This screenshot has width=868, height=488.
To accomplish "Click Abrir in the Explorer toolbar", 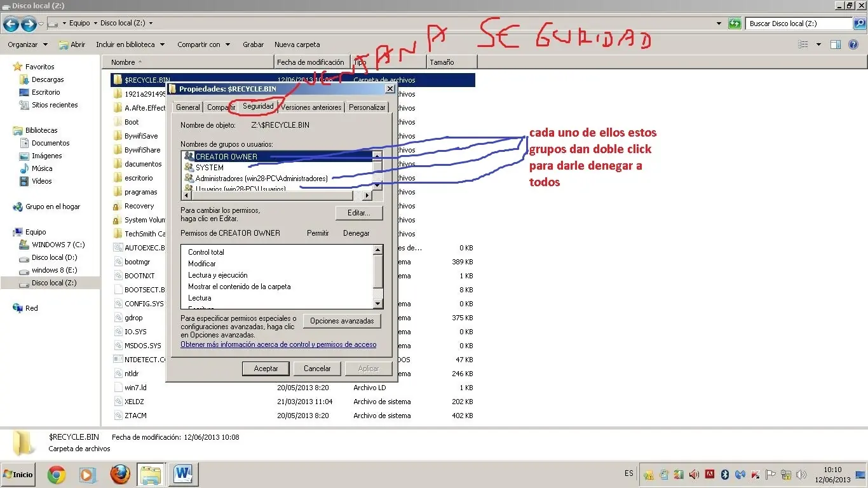I will coord(72,44).
